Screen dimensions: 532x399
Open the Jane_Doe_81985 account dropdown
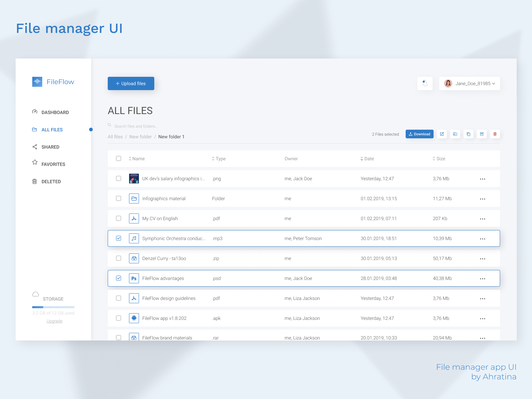(469, 83)
